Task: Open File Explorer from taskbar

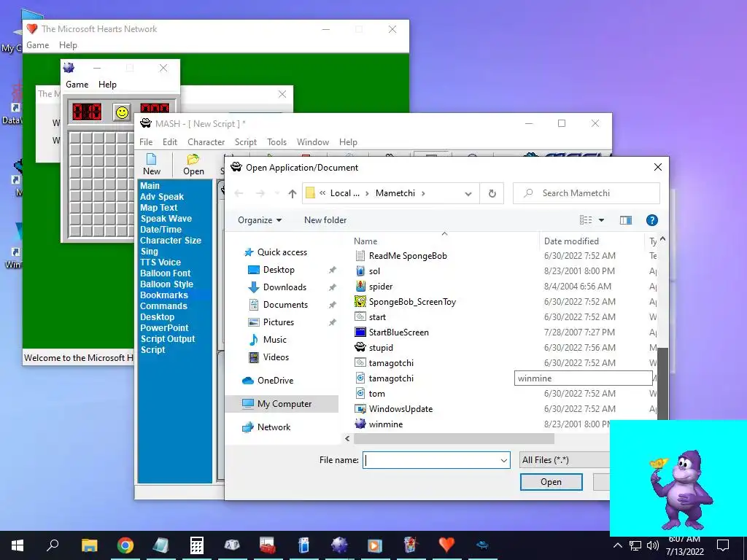Action: (89, 545)
